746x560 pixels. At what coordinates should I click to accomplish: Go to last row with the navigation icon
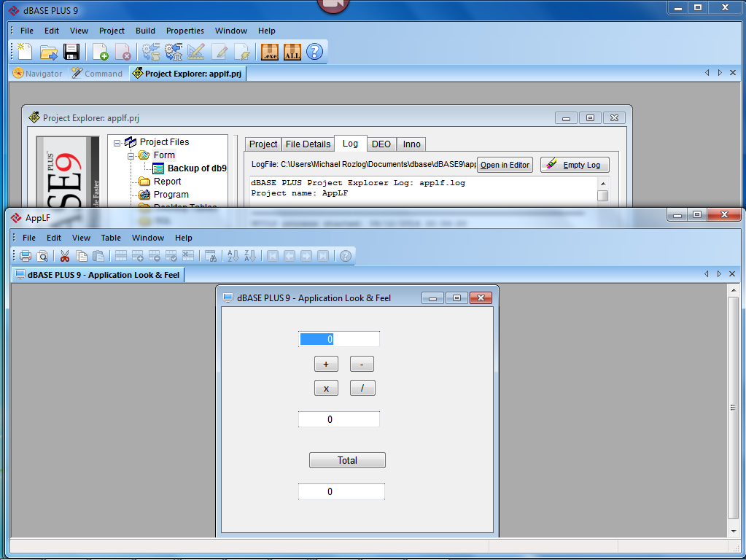coord(323,256)
